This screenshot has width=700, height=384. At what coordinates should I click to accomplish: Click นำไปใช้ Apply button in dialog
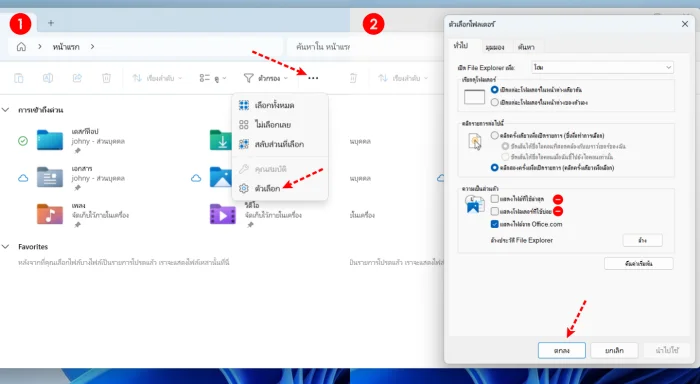[x=667, y=351]
